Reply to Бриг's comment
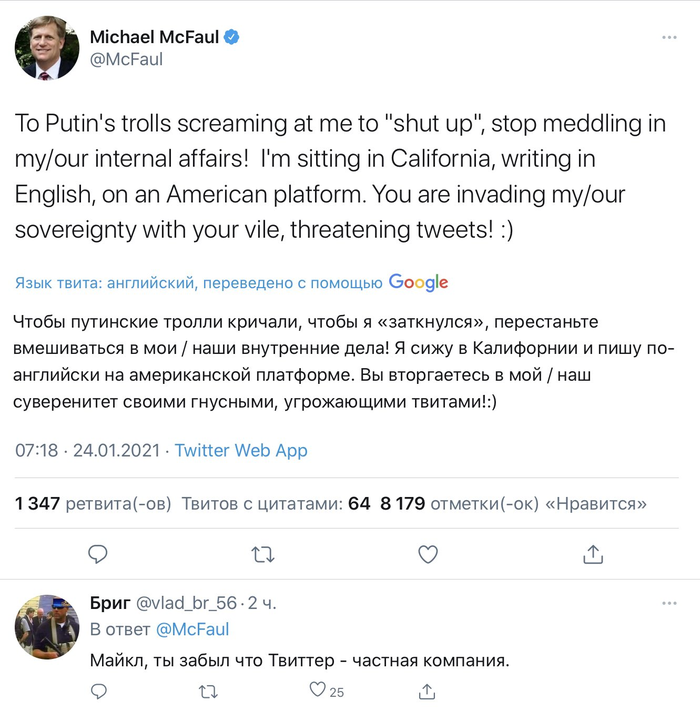 (98, 690)
